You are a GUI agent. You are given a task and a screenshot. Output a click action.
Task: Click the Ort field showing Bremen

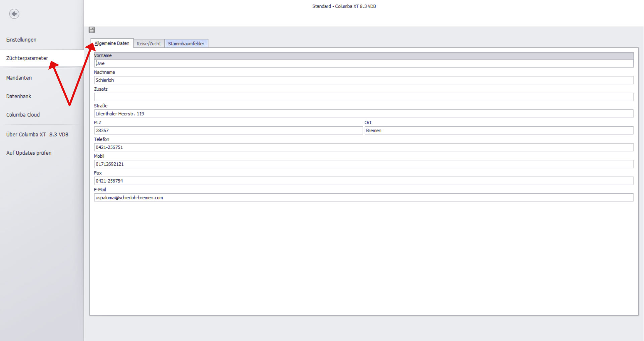(498, 131)
